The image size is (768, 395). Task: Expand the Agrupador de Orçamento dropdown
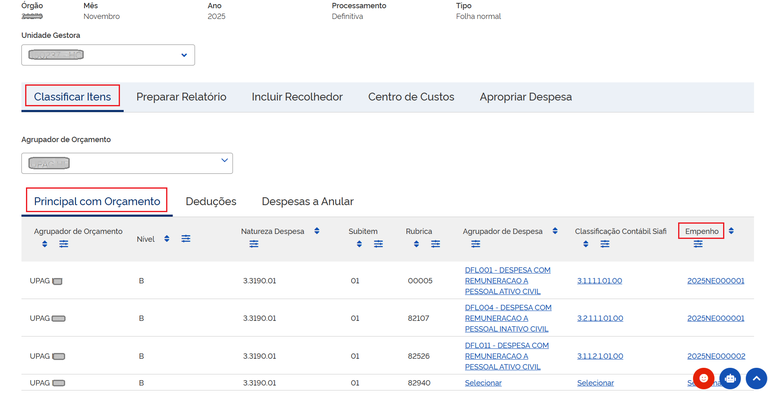click(127, 163)
